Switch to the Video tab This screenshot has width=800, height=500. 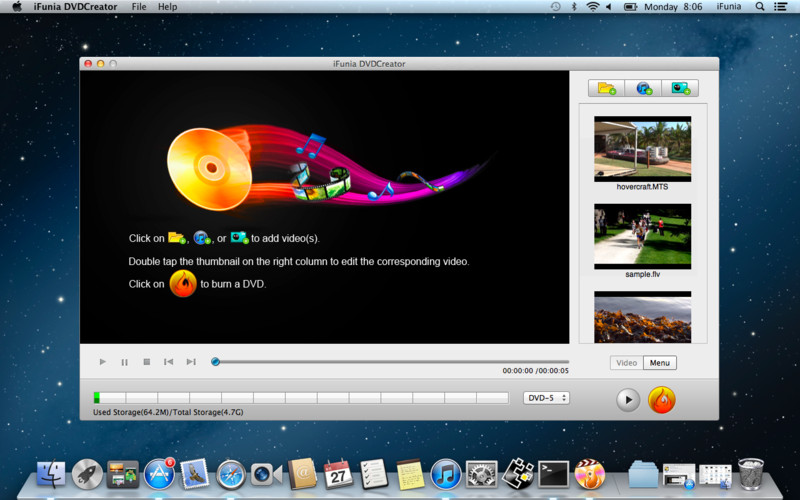627,363
